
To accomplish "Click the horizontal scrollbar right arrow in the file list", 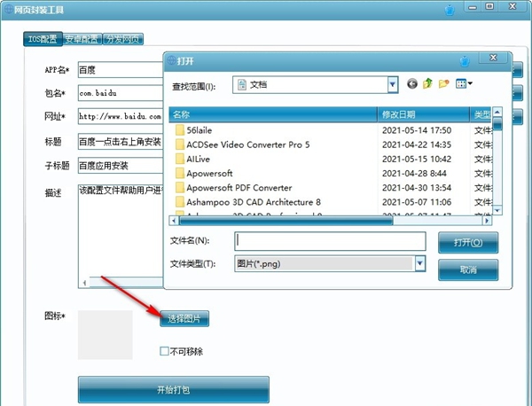I will (x=487, y=221).
